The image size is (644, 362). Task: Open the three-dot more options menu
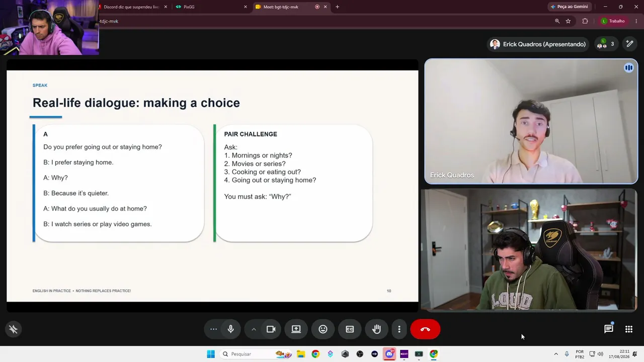pyautogui.click(x=399, y=329)
